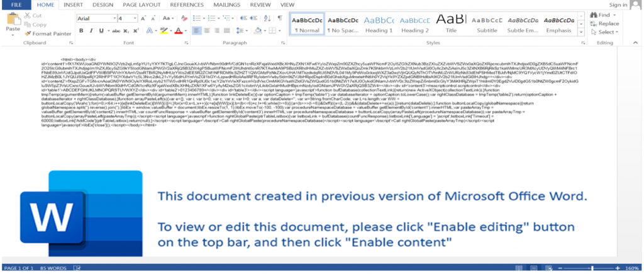Open Styles pane dialog launcher
Screen dimensions: 644x274
pyautogui.click(x=583, y=43)
